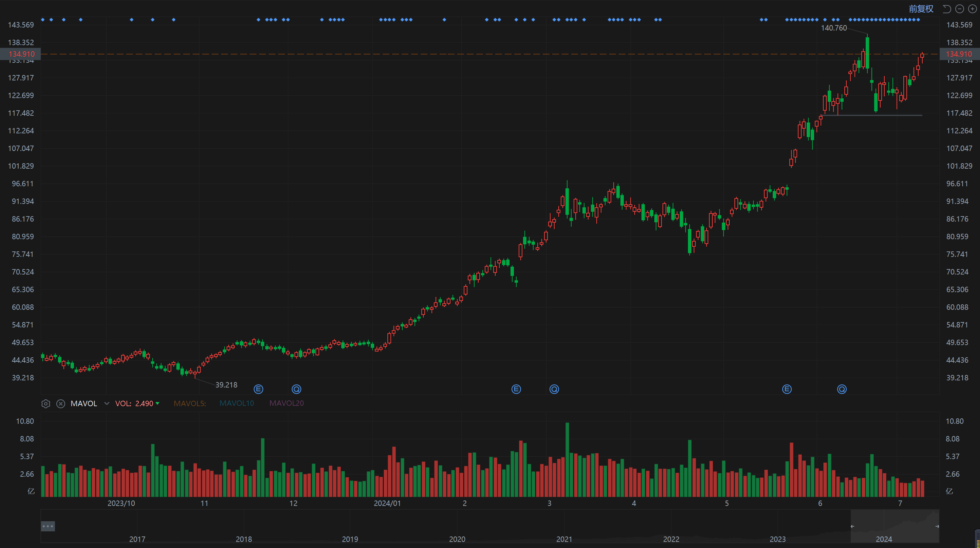Click the 2023/10 date label on time axis
The width and height of the screenshot is (980, 548).
point(121,503)
